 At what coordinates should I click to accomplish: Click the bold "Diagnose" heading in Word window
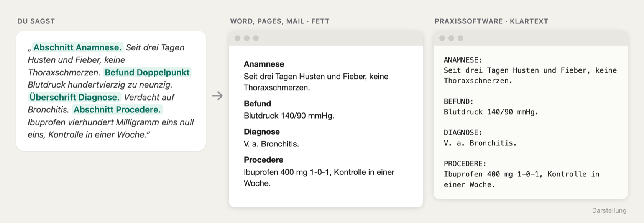pos(262,132)
